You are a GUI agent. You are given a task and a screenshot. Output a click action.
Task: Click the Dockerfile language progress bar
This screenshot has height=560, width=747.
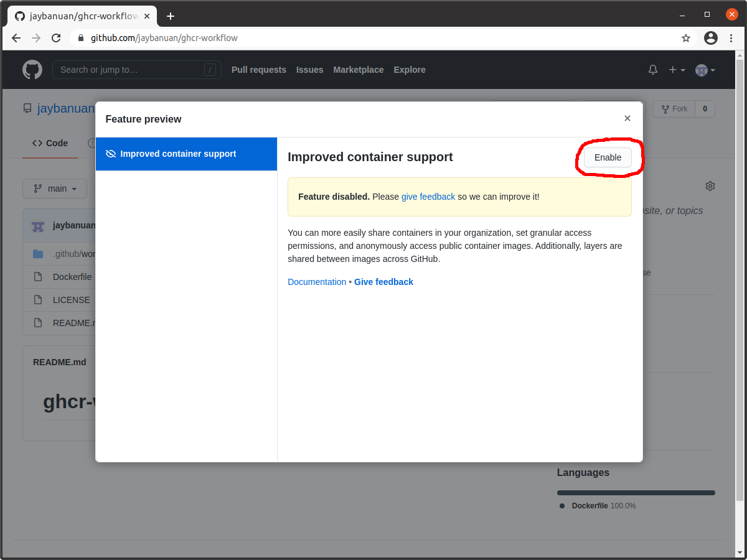tap(636, 493)
